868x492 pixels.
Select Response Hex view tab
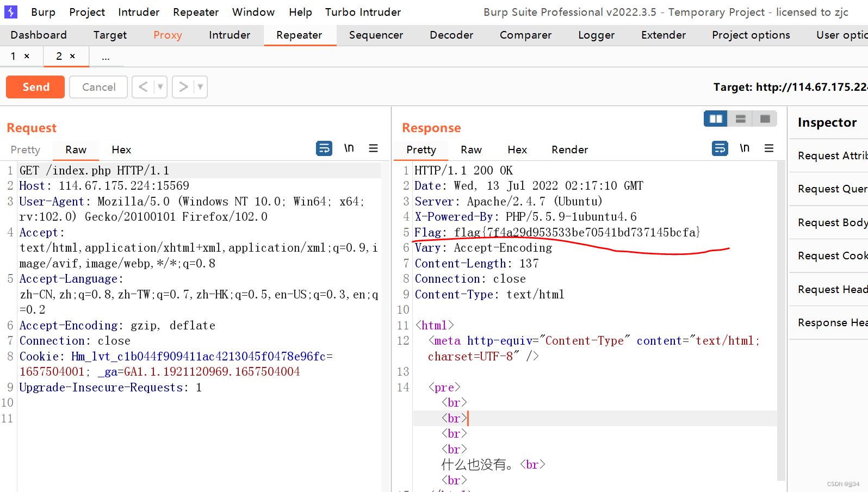coord(517,150)
